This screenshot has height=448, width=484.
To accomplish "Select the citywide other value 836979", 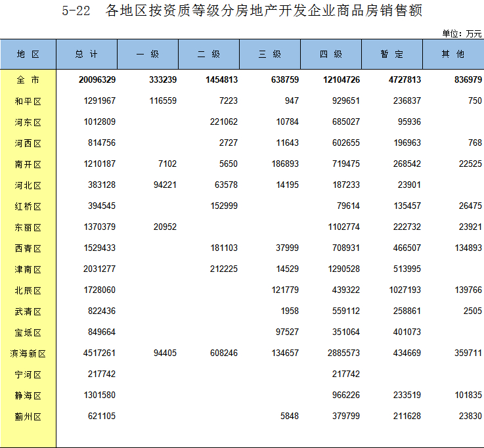I will click(468, 79).
